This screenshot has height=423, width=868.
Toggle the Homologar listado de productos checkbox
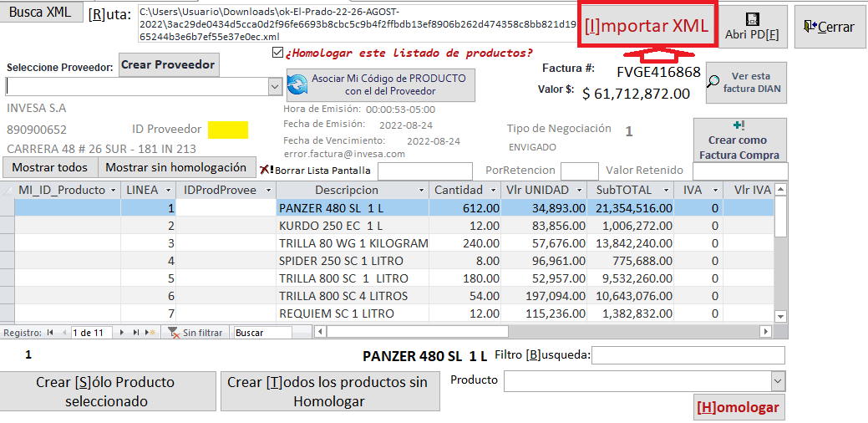tap(277, 53)
